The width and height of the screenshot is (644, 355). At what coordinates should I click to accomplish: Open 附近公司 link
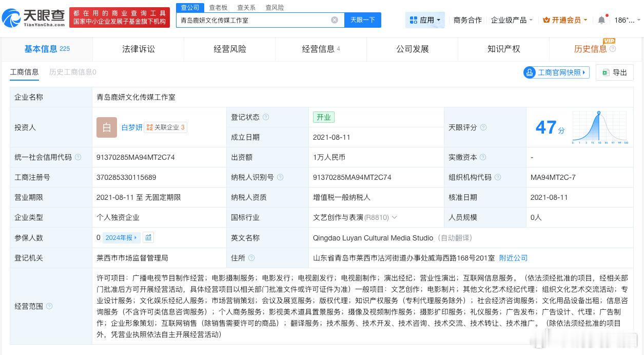(x=513, y=258)
